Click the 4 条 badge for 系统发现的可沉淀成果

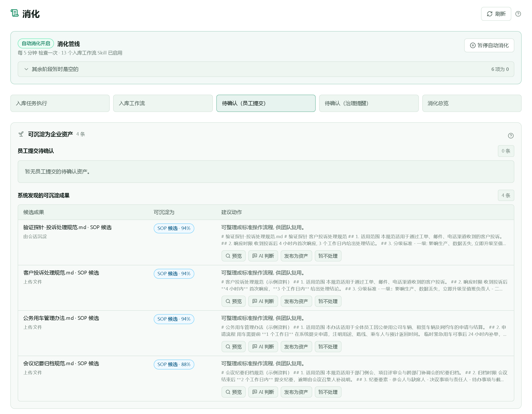[x=506, y=195]
